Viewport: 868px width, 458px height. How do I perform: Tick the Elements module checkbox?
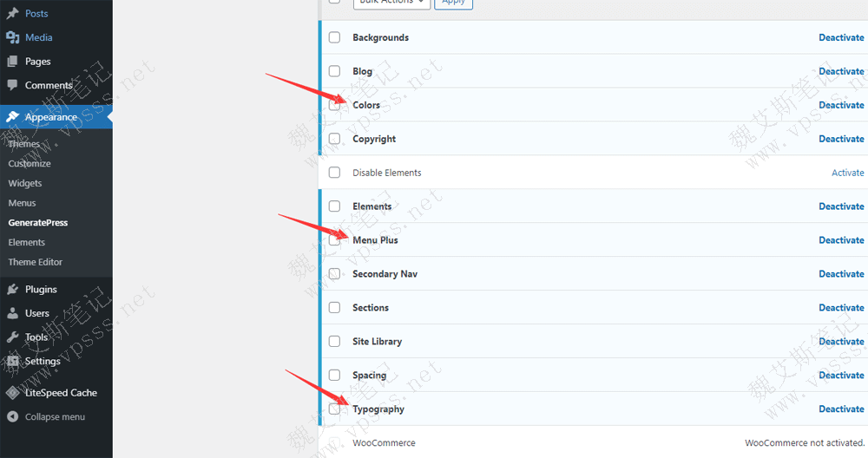pyautogui.click(x=334, y=206)
